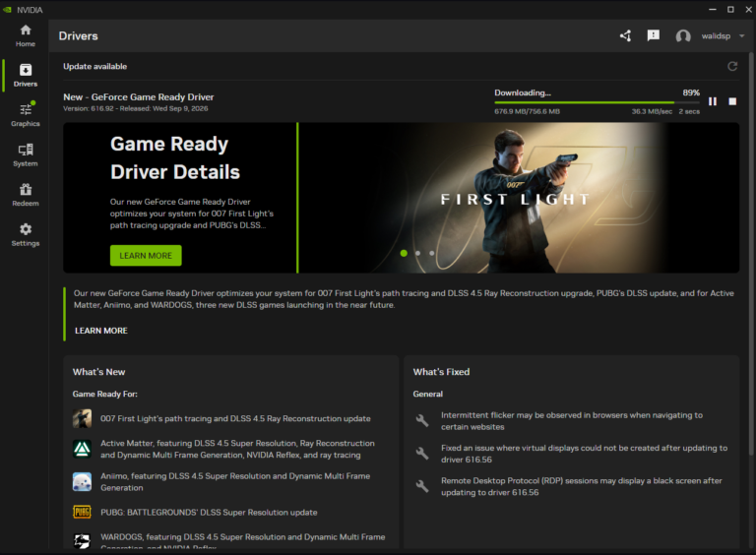Click the vertical scrollbar on right
This screenshot has width=756, height=555.
coord(751,253)
